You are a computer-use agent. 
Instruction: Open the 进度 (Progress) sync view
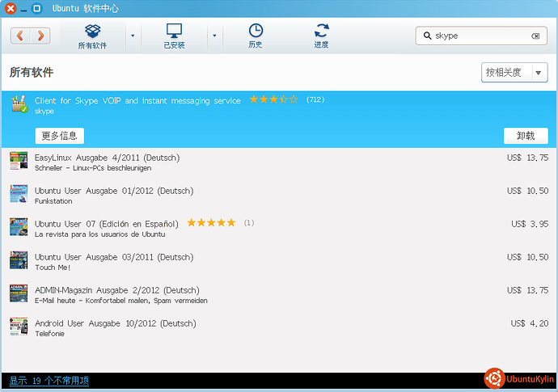(321, 36)
